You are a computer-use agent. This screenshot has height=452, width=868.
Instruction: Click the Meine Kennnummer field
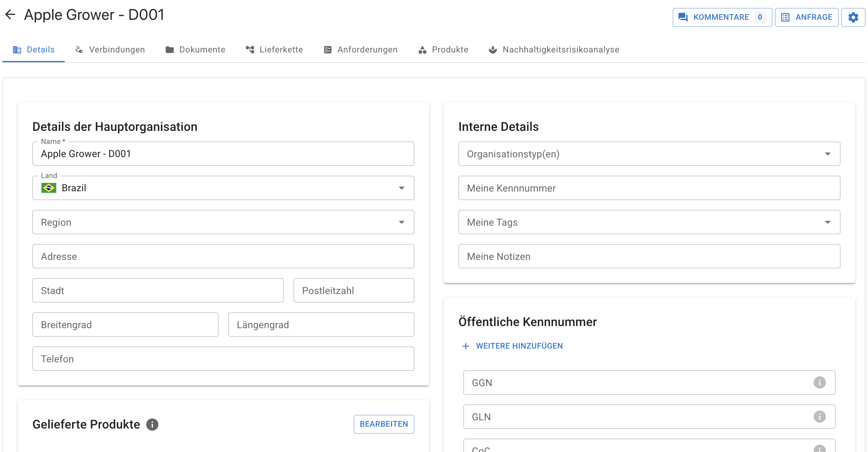click(x=649, y=188)
